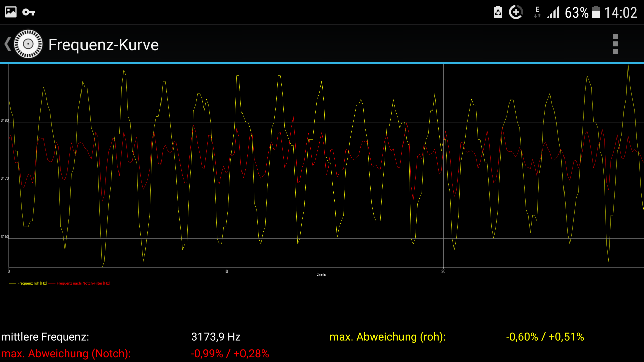Tap the round strobe-disc app icon
This screenshot has width=644, height=362.
28,44
